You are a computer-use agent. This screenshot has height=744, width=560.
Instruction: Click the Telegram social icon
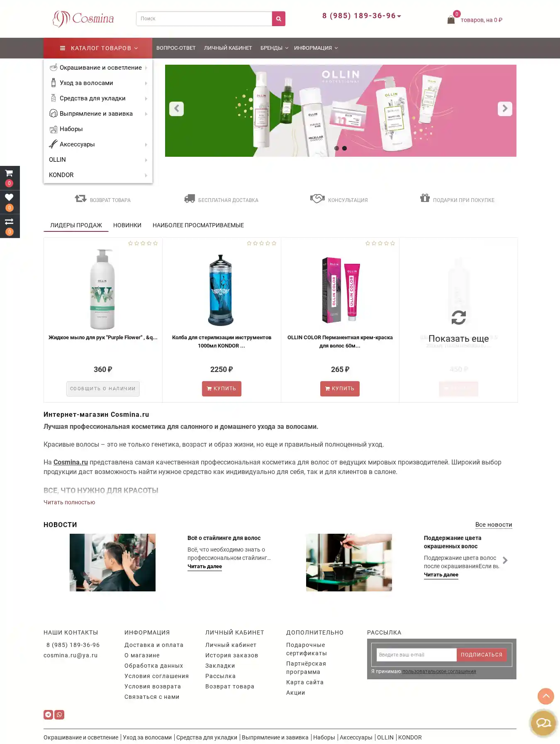pos(48,715)
